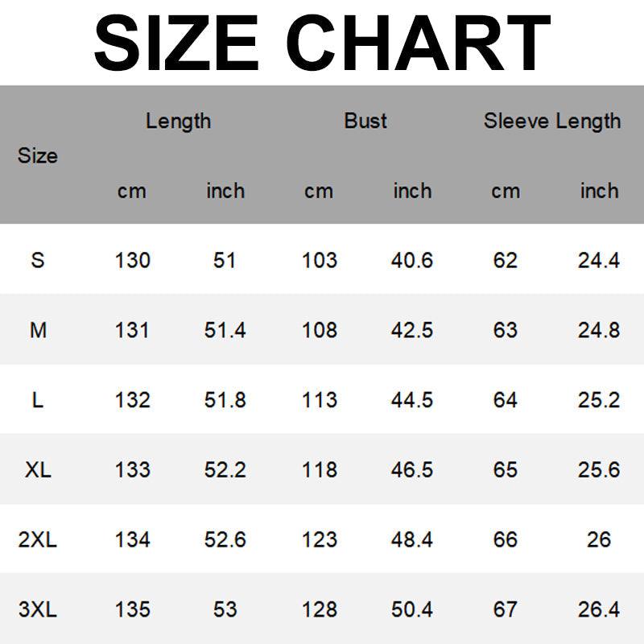Click the inch label under Length

[225, 191]
